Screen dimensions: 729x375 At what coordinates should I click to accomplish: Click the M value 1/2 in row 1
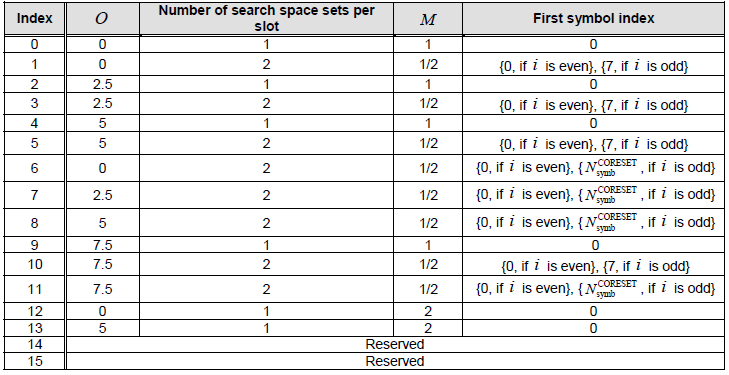[428, 64]
